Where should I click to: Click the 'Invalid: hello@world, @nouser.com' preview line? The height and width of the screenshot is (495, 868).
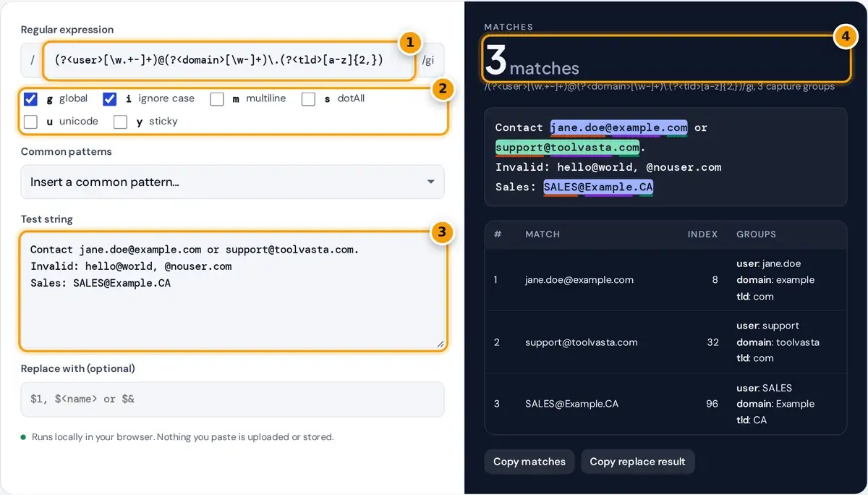pos(608,167)
